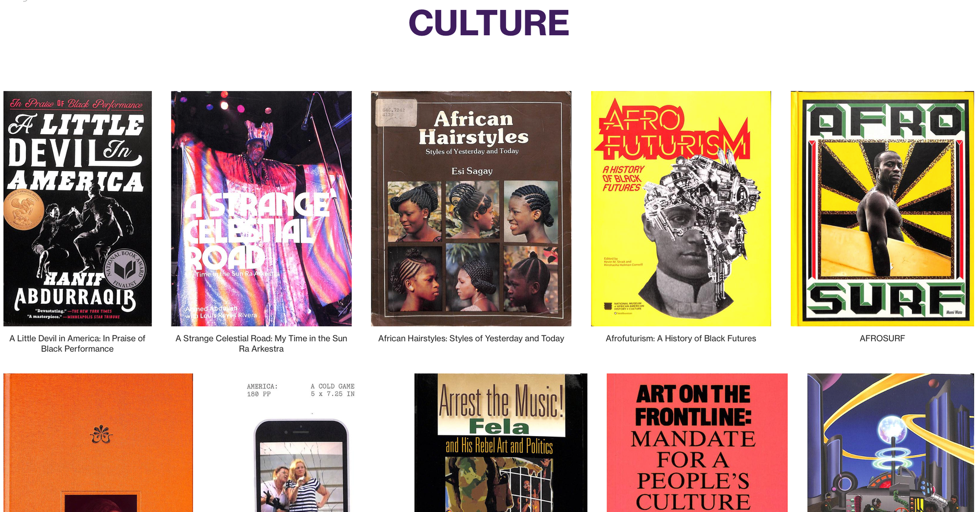Select the African Hairstyles book cover
This screenshot has height=512, width=980.
471,208
